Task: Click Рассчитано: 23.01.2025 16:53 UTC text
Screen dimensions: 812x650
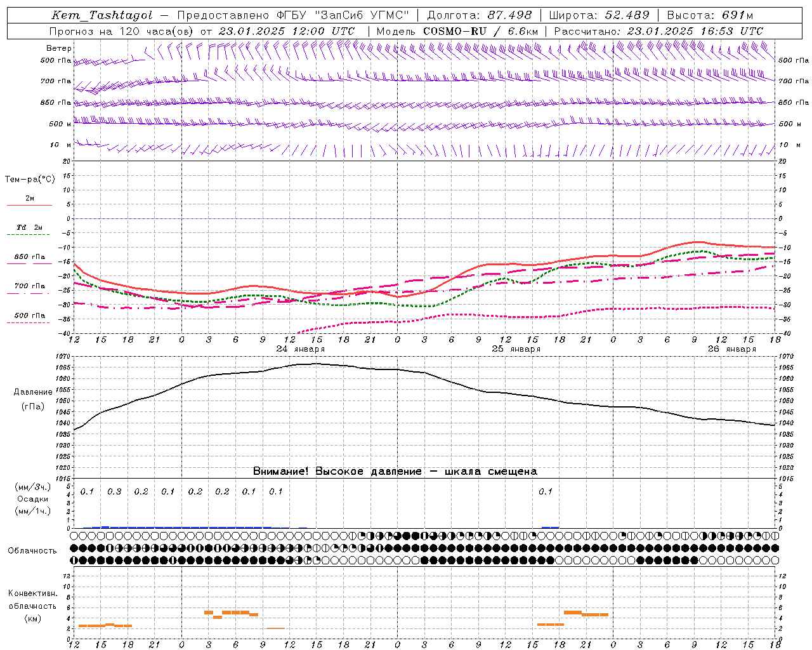Action: 658,30
